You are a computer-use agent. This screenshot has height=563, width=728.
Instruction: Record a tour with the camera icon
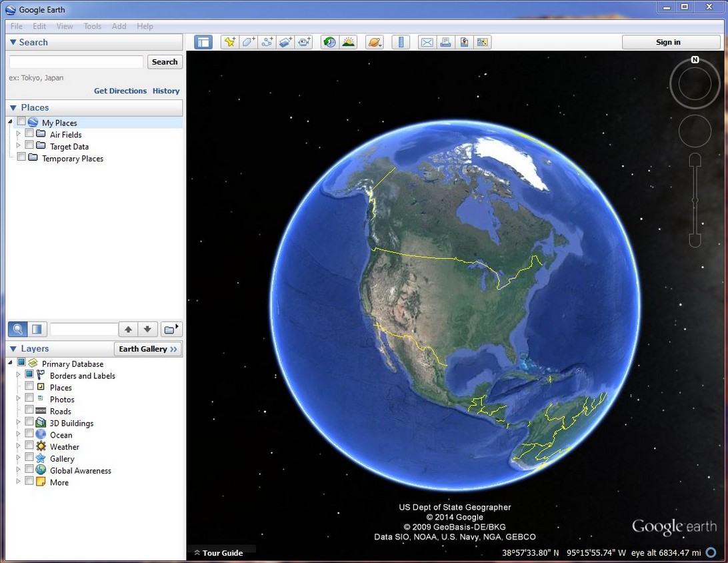tap(304, 42)
